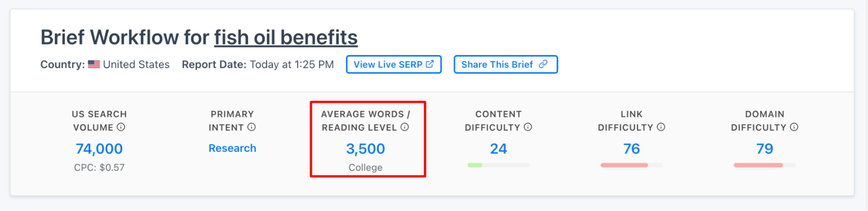The height and width of the screenshot is (211, 868).
Task: Click the red Domain Difficulty bar
Action: pyautogui.click(x=758, y=165)
